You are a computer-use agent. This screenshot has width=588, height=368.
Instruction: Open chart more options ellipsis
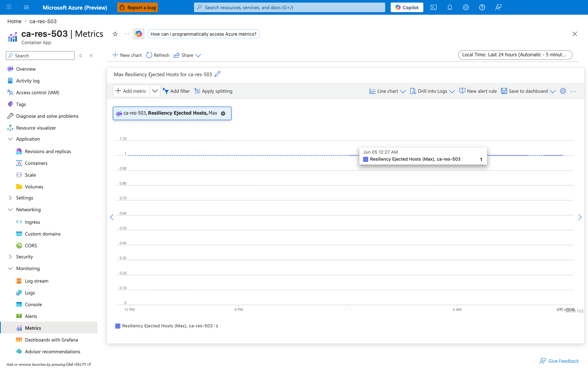573,91
